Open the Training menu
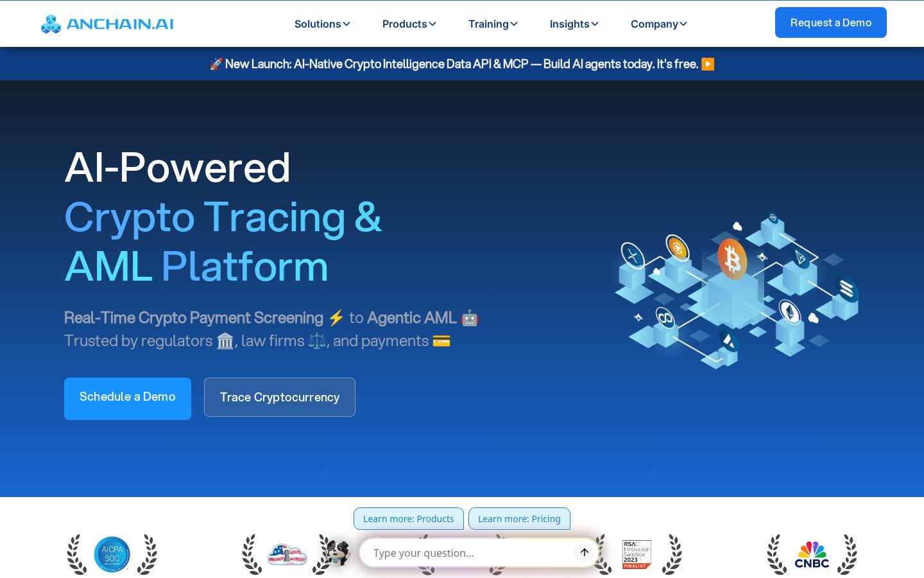This screenshot has height=578, width=924. (493, 24)
